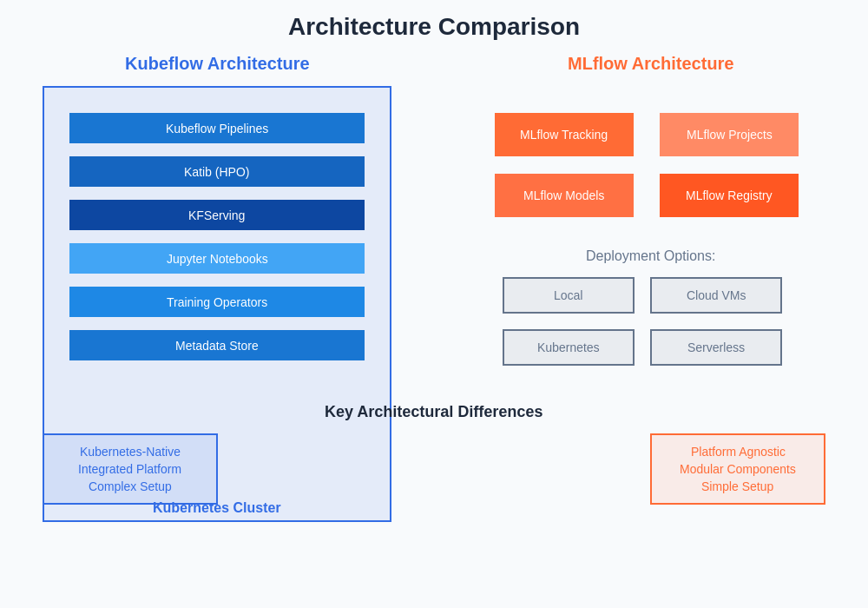868x608 pixels.
Task: Pick the Serverless deployment option
Action: pos(716,347)
